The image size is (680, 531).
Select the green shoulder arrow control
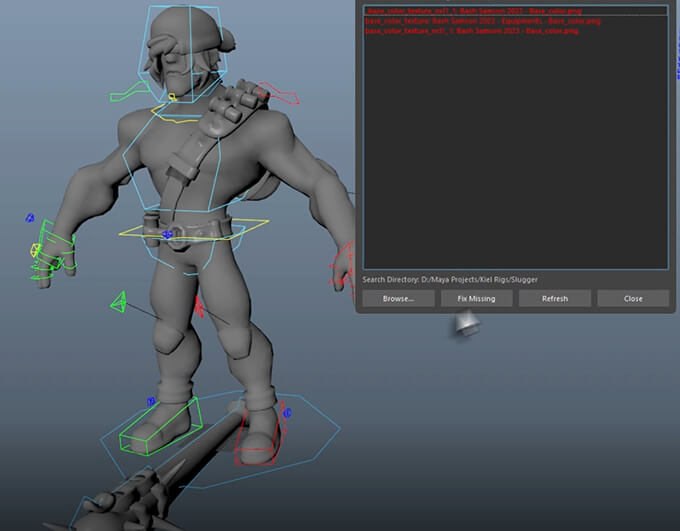[128, 93]
